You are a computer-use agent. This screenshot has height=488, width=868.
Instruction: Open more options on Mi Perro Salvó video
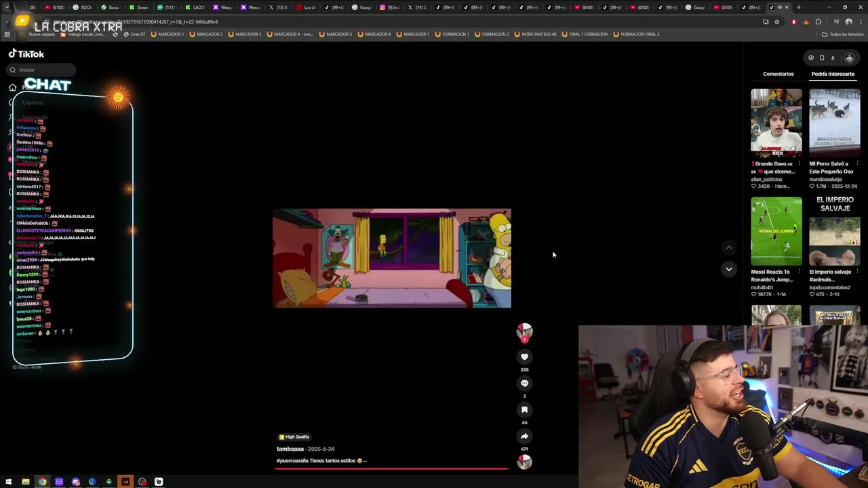point(857,163)
